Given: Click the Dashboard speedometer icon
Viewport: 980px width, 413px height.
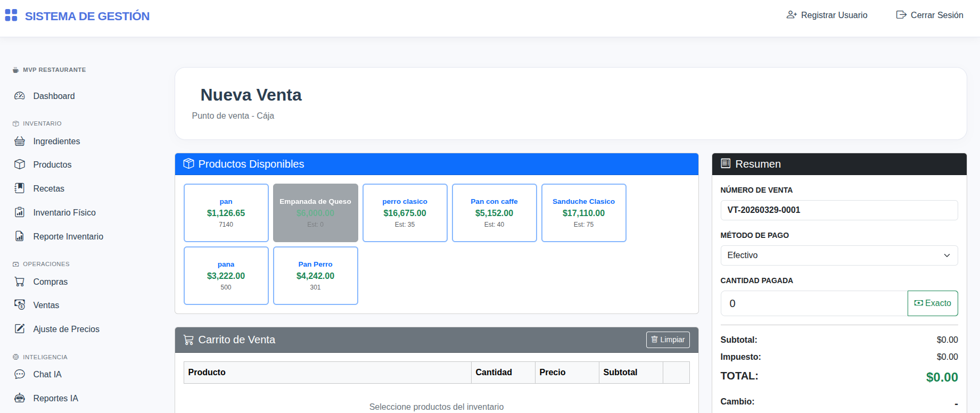Looking at the screenshot, I should tap(20, 96).
